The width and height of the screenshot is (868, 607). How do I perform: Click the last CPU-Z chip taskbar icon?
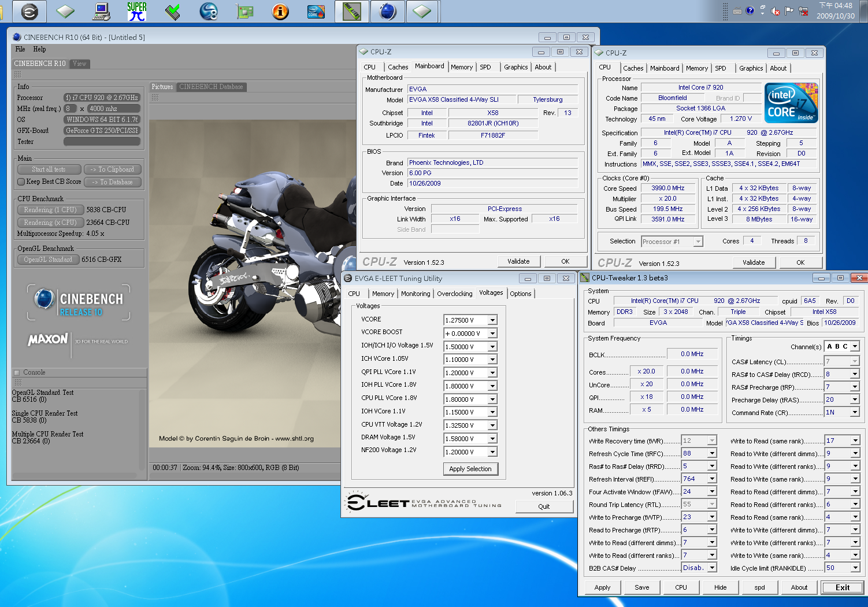(422, 12)
